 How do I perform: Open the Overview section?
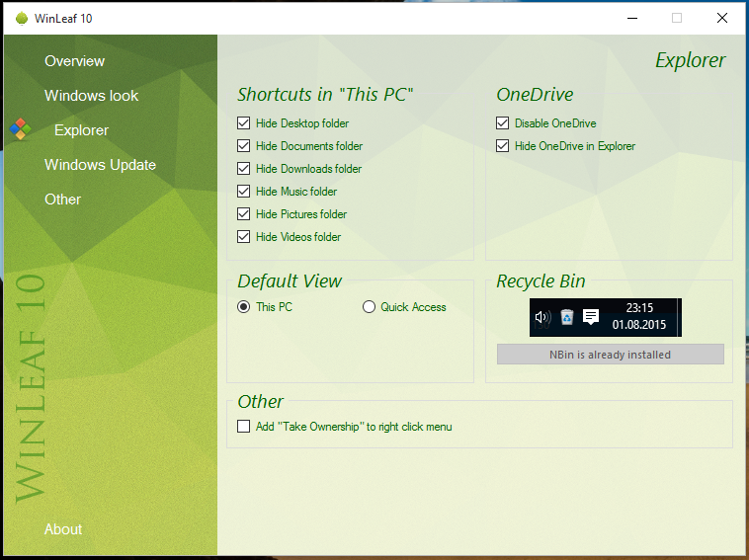[x=74, y=61]
